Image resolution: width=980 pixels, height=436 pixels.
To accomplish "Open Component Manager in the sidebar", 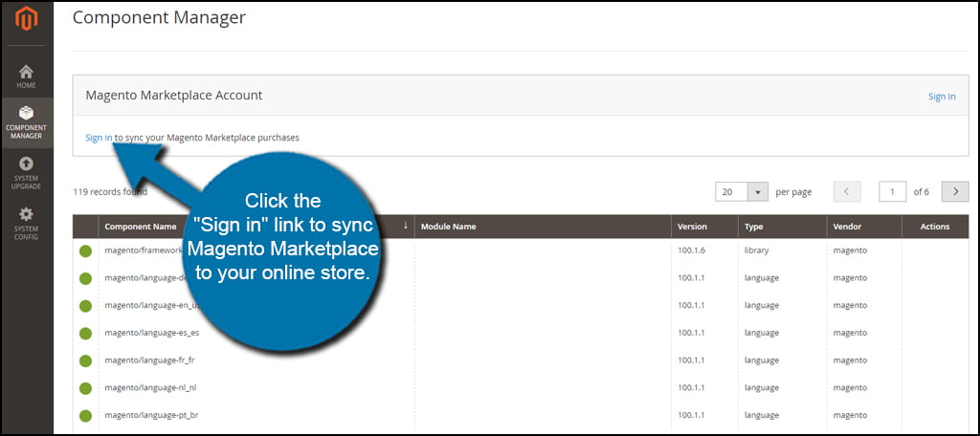I will [26, 122].
